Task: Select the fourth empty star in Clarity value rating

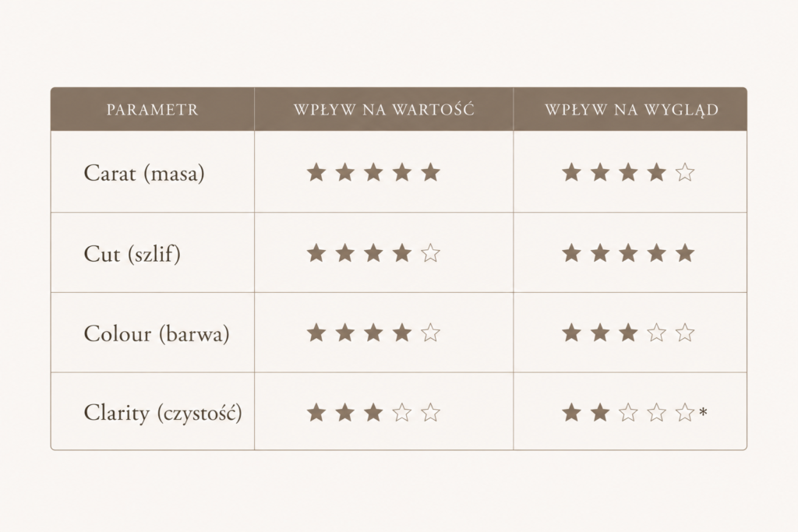Action: click(402, 413)
